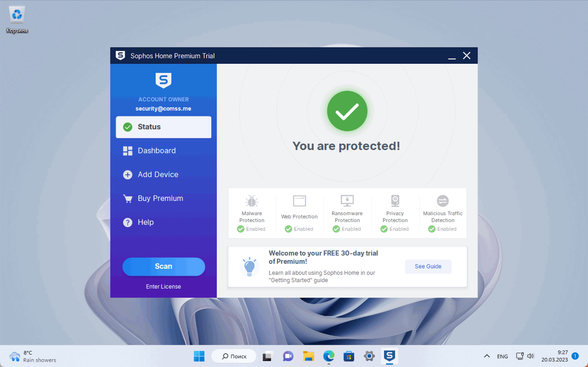Click the Malware Protection bug icon
This screenshot has width=588, height=367.
coord(252,201)
